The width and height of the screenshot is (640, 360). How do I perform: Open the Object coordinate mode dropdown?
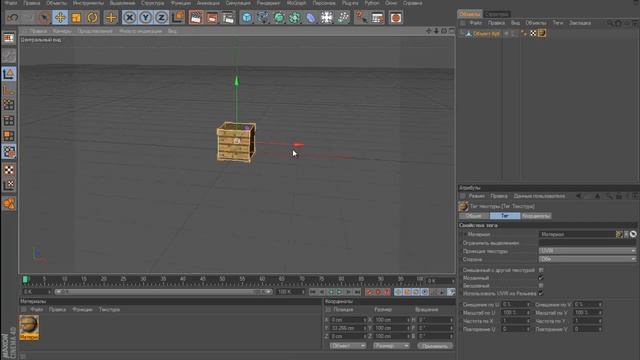(x=348, y=346)
